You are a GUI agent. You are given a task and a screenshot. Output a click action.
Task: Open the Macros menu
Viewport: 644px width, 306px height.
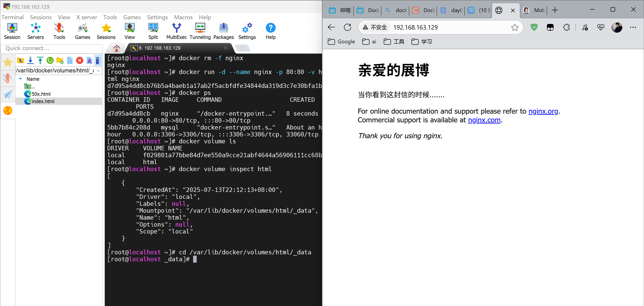(x=183, y=17)
